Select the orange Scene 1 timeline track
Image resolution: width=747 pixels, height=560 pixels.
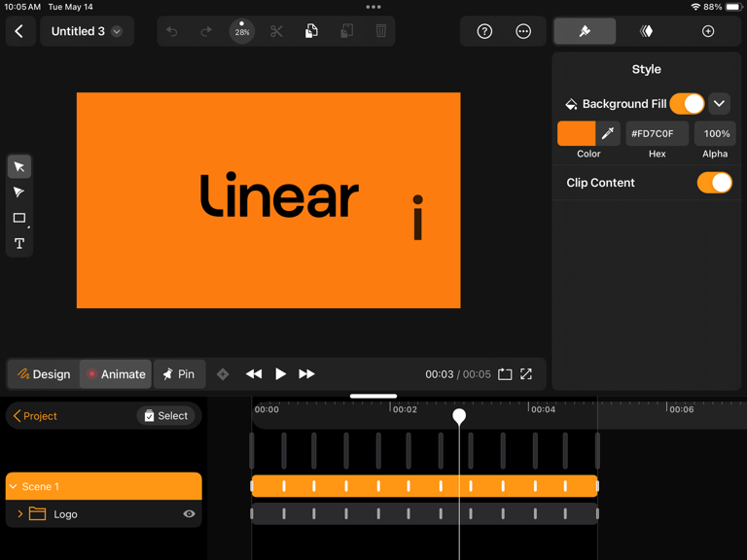click(424, 486)
